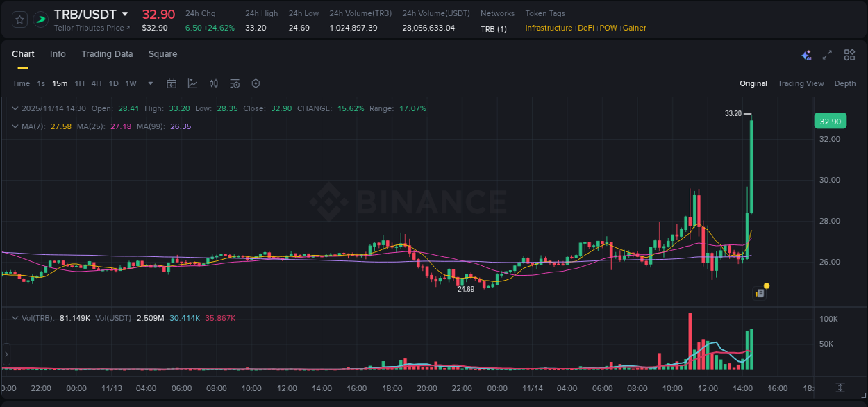Open the chat bubble icon on the chart
Image resolution: width=868 pixels, height=407 pixels.
click(x=759, y=292)
